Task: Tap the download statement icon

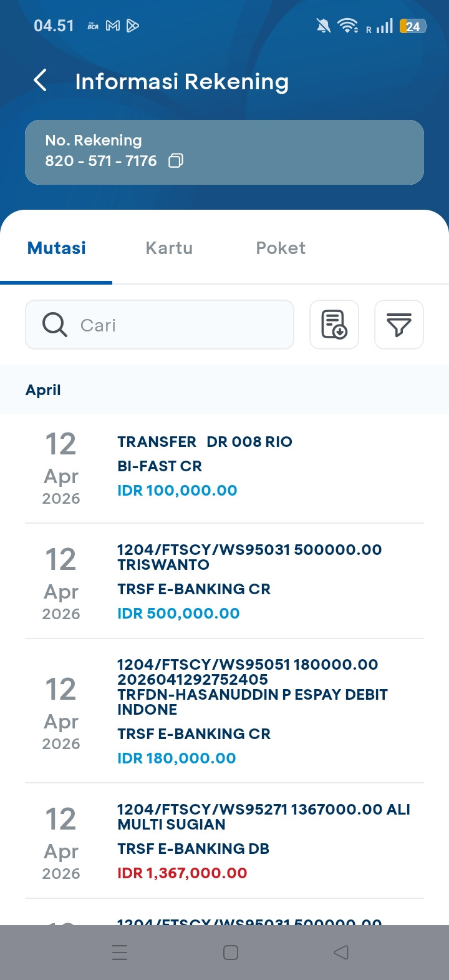Action: tap(334, 325)
